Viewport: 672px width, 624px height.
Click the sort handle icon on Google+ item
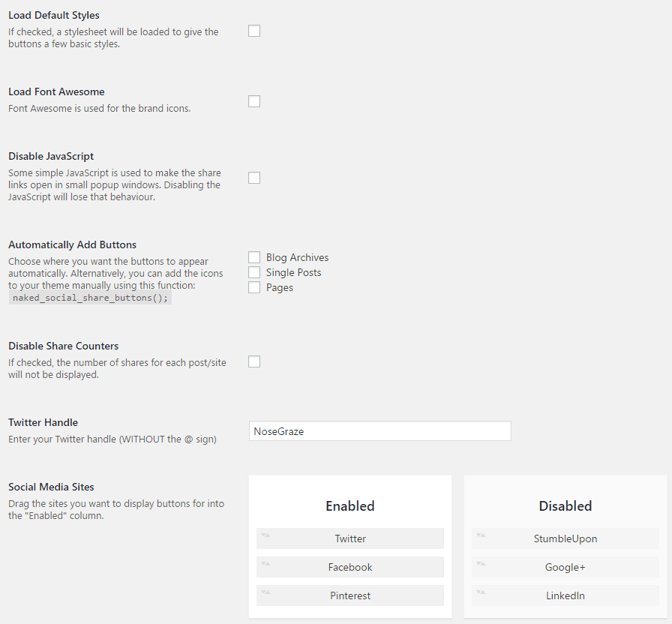481,563
